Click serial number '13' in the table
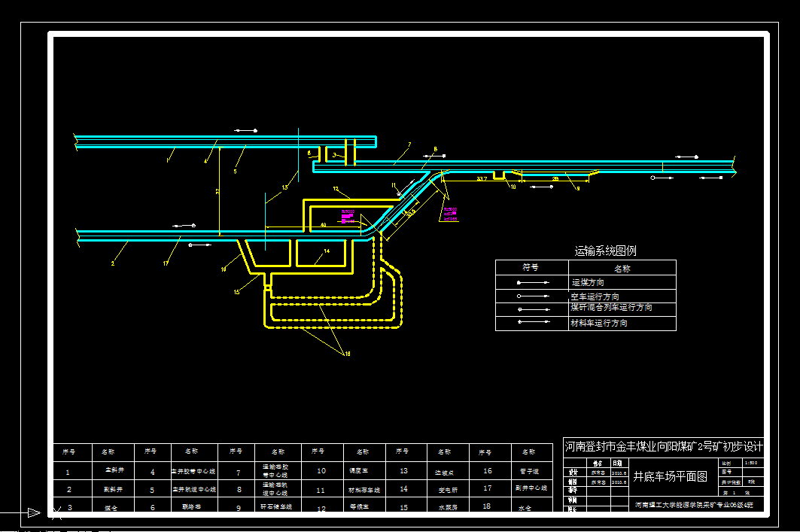The width and height of the screenshot is (800, 532). (x=403, y=471)
